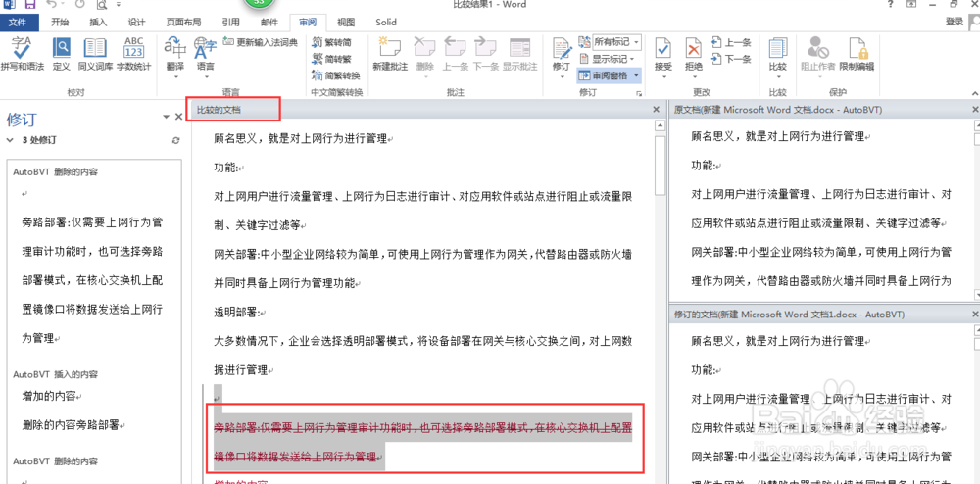Open the Reject (拒绝) dropdown arrow
Viewport: 980px width, 484px height.
point(694,77)
